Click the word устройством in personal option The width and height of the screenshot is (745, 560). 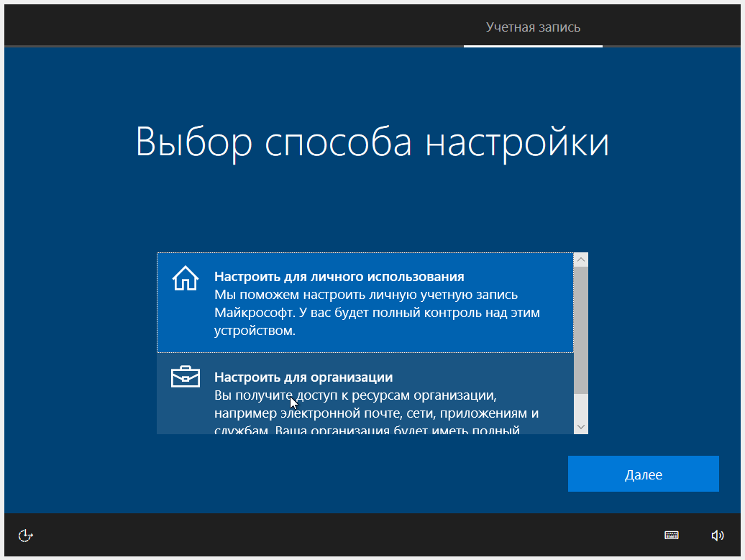254,331
